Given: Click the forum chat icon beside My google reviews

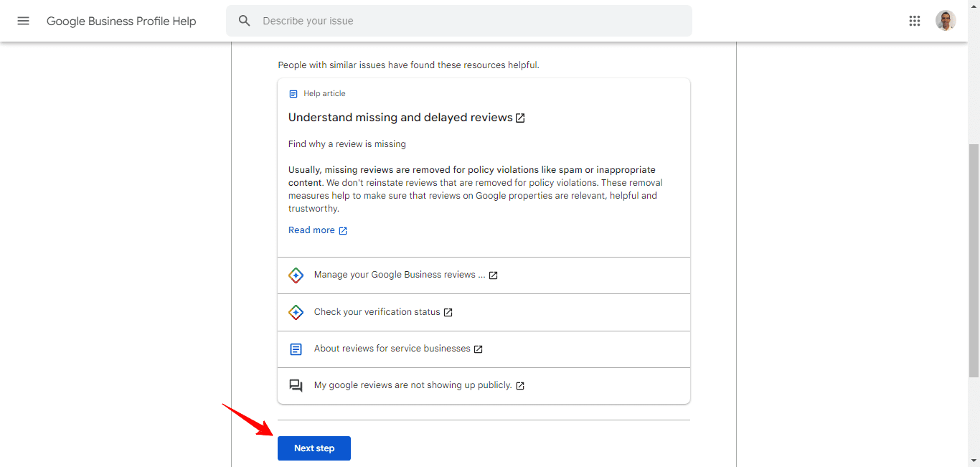Looking at the screenshot, I should (296, 386).
